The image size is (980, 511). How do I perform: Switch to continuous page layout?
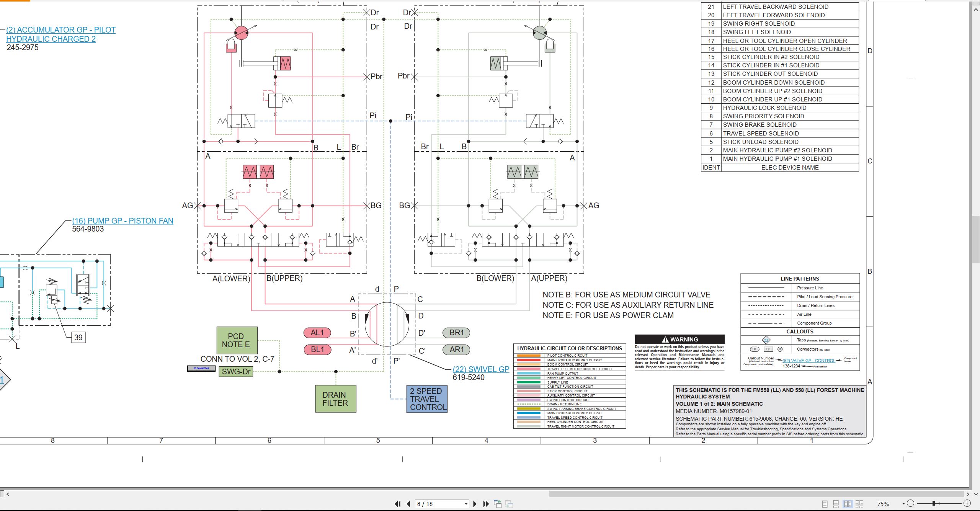836,504
